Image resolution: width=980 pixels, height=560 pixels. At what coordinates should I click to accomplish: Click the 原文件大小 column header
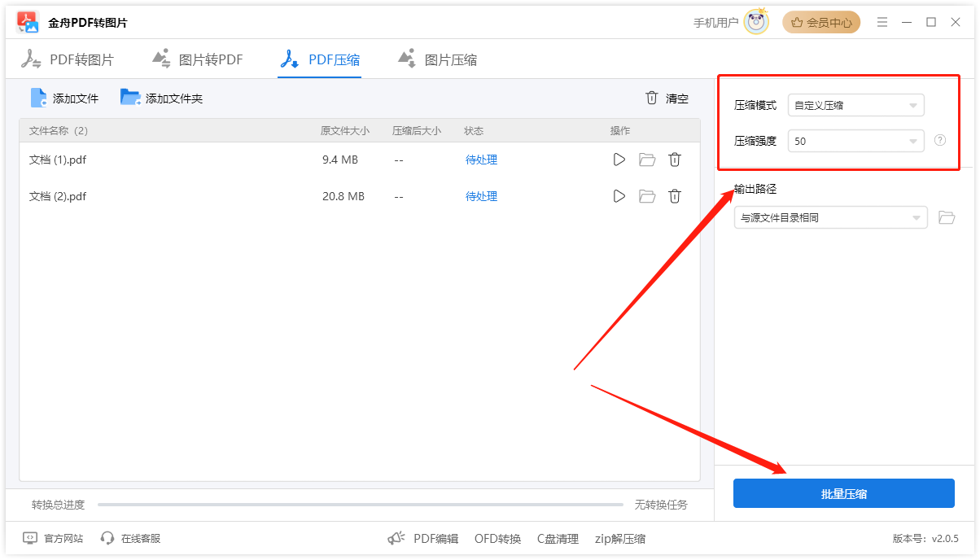(345, 130)
